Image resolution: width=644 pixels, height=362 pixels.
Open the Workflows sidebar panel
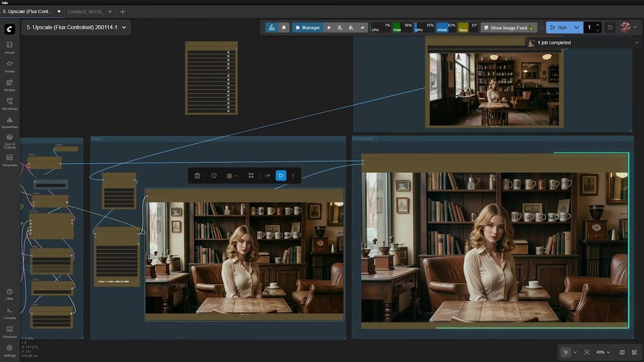[10, 104]
